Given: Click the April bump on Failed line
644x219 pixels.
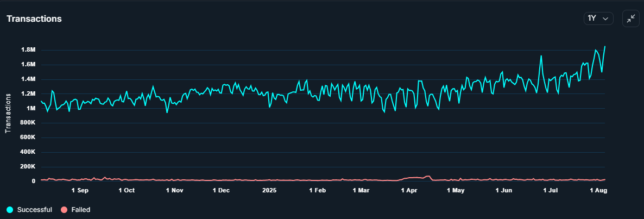Looking at the screenshot, I should tap(428, 176).
